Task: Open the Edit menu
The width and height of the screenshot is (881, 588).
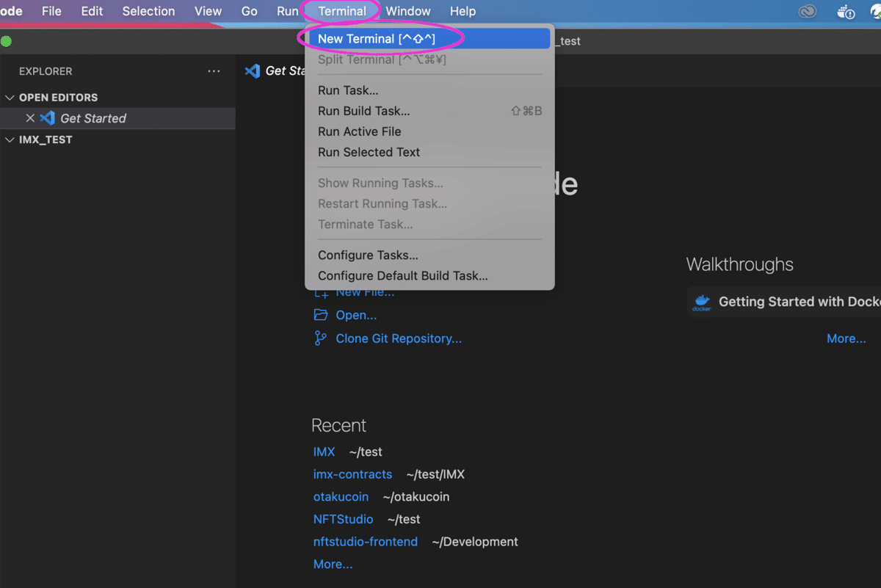Action: pos(92,11)
